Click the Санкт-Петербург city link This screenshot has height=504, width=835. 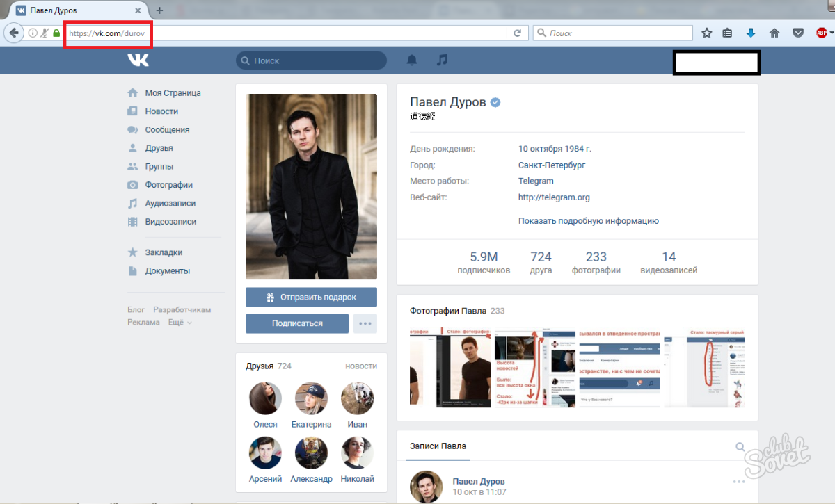[552, 165]
